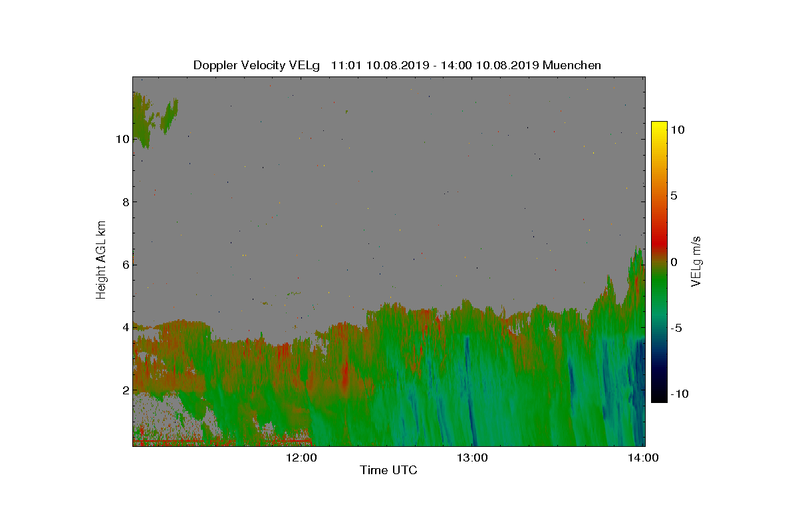The width and height of the screenshot is (798, 532).
Task: Click the 12:00 time tick label
Action: coord(303,458)
